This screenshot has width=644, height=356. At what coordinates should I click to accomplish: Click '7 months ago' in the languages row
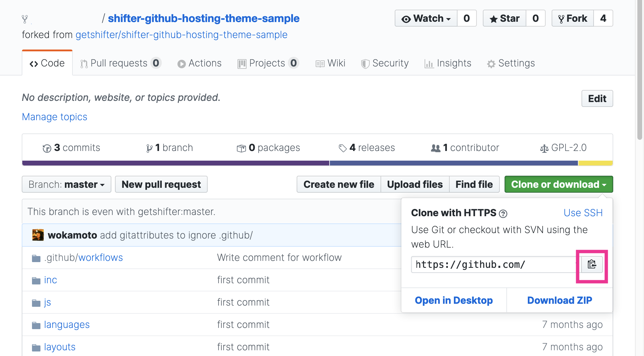click(572, 325)
